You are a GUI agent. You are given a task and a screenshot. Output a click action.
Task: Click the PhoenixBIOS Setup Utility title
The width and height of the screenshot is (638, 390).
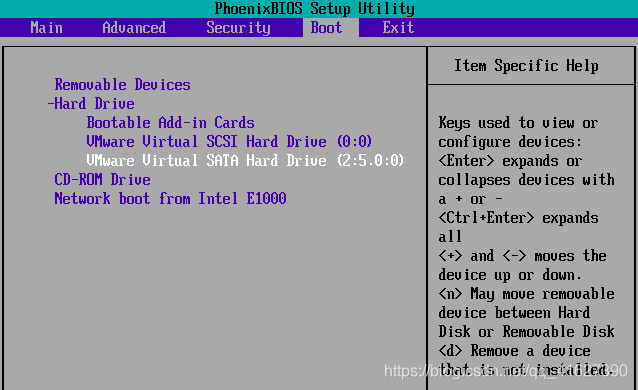(315, 9)
